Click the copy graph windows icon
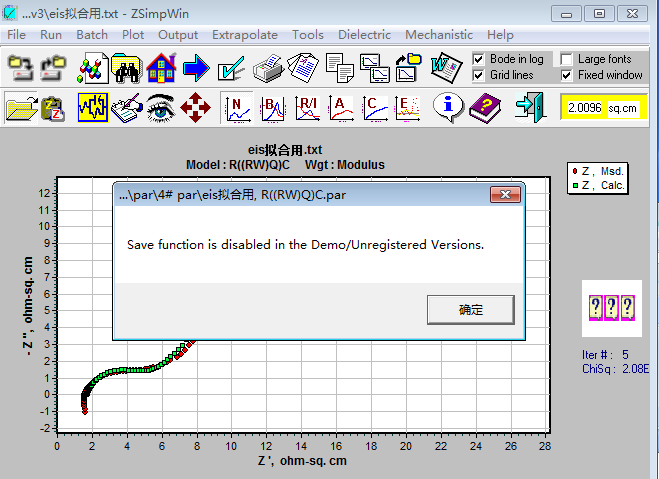The width and height of the screenshot is (659, 479). [375, 68]
